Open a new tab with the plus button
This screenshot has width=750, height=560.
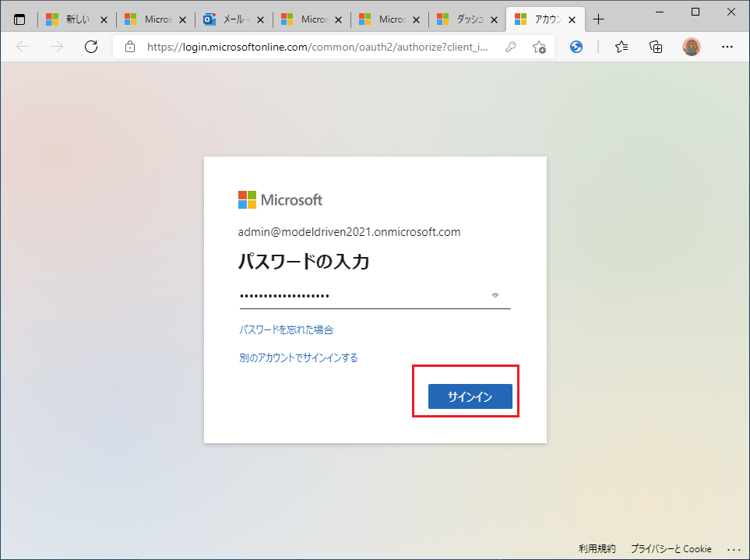598,19
